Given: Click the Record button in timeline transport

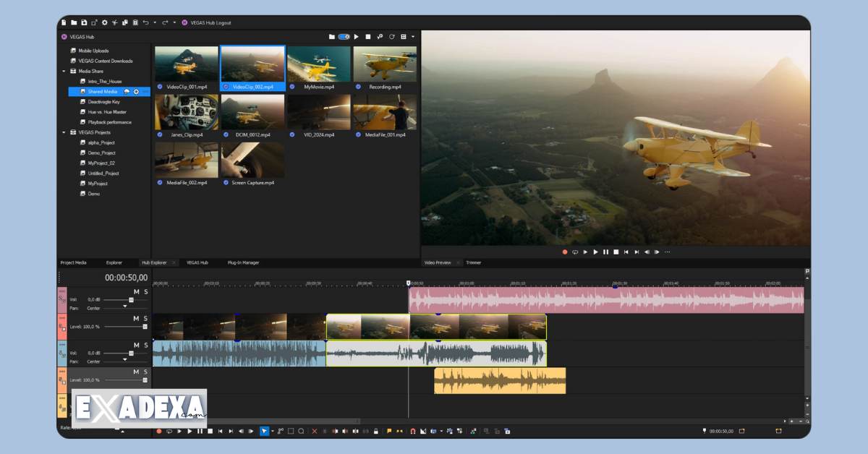Looking at the screenshot, I should point(158,431).
